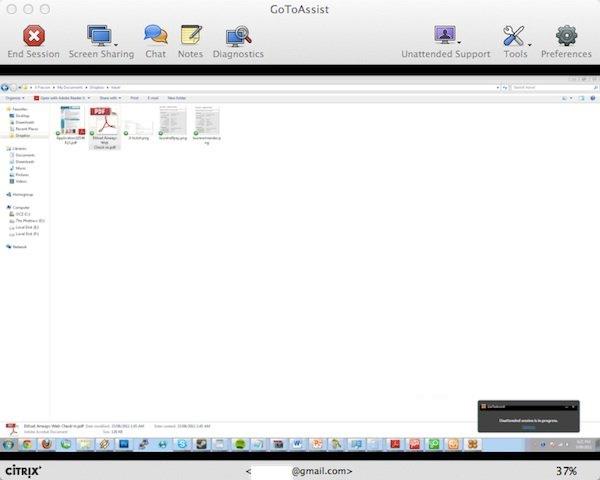600x480 pixels.
Task: Open Firefox from the taskbar
Action: 47,444
